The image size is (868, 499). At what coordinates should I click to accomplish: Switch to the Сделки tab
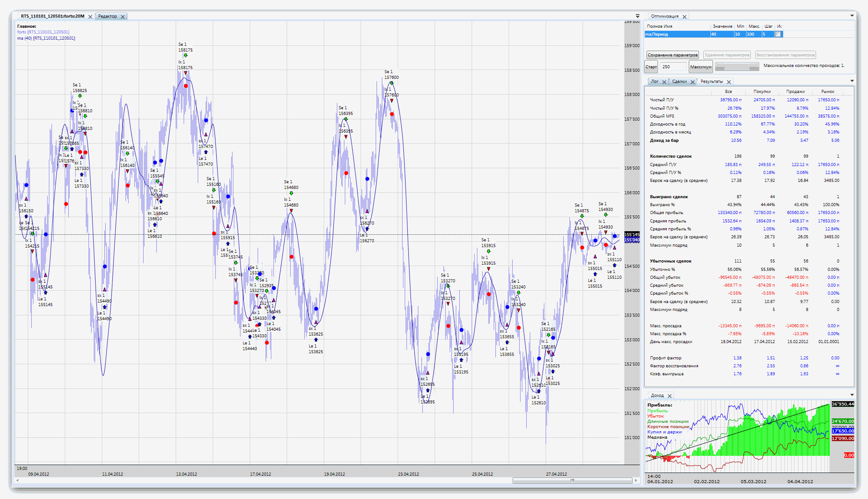(x=679, y=81)
